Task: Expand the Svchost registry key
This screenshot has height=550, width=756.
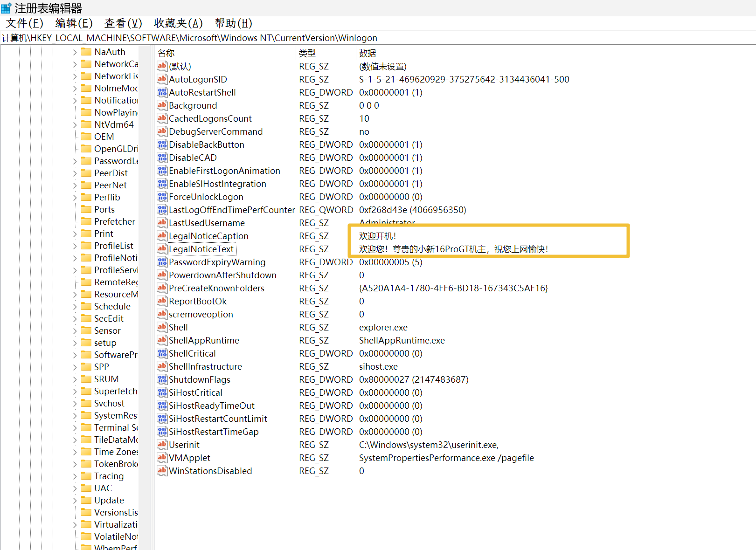Action: pyautogui.click(x=75, y=404)
